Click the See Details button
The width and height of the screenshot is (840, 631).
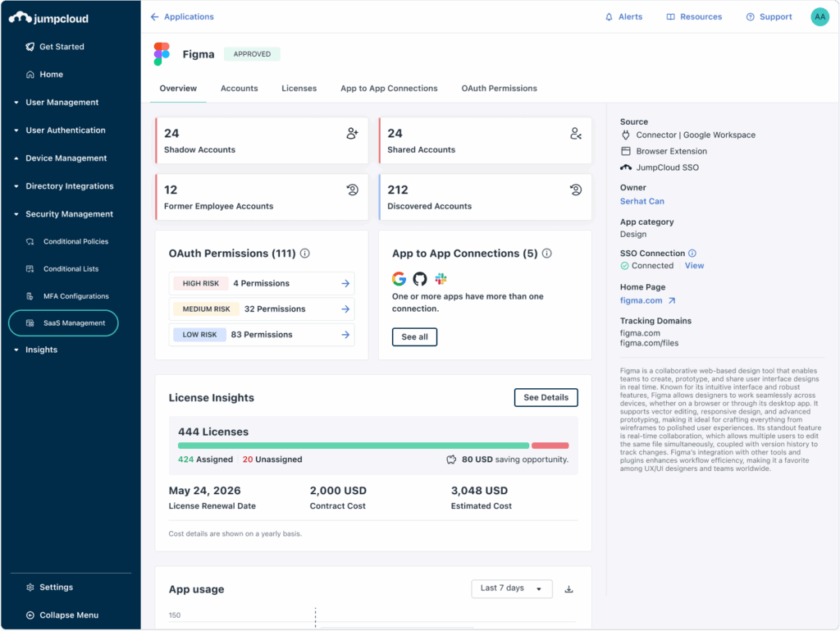pyautogui.click(x=546, y=398)
